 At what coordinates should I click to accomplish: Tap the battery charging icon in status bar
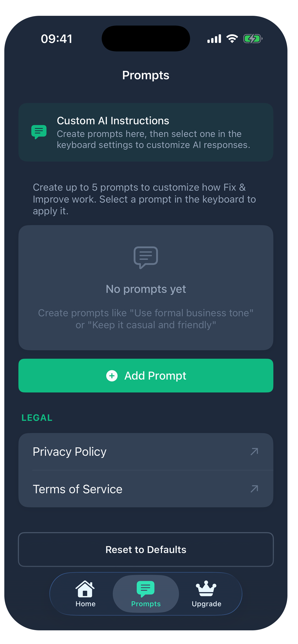[x=253, y=39]
